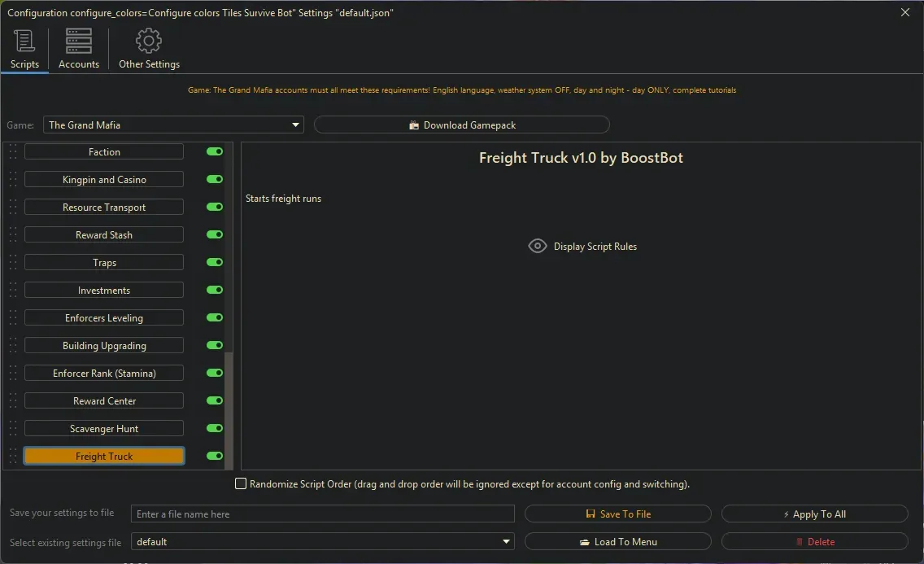Select the Faction script
This screenshot has height=564, width=924.
pyautogui.click(x=104, y=152)
